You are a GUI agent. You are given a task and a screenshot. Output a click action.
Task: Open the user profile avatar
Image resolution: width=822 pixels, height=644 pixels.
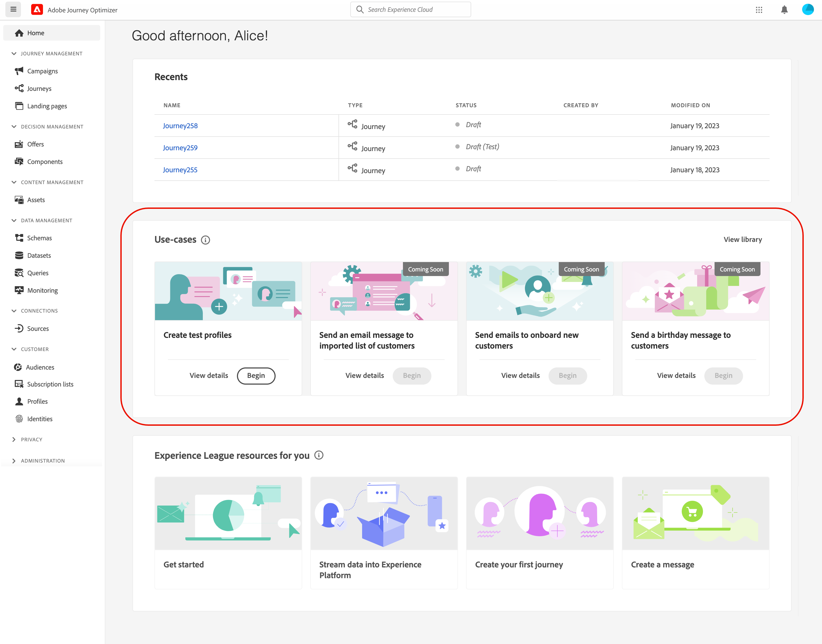tap(808, 9)
